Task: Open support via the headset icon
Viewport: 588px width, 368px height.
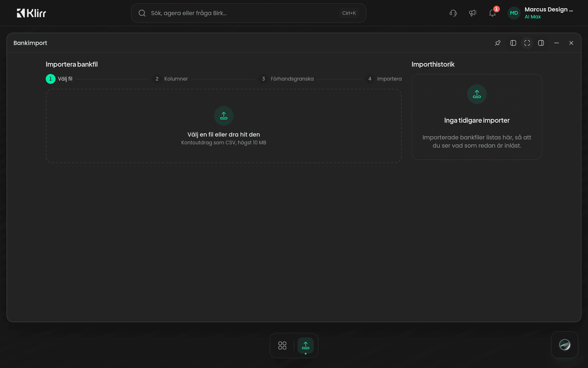Action: pyautogui.click(x=453, y=13)
